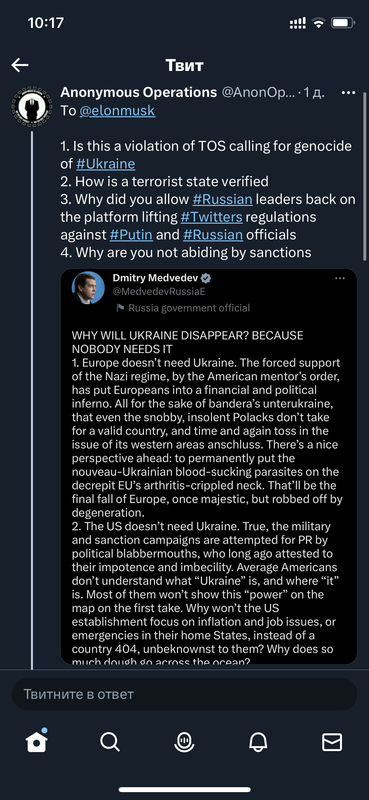Tap the back arrow icon
Viewport: 369px width, 800px height.
pyautogui.click(x=20, y=65)
